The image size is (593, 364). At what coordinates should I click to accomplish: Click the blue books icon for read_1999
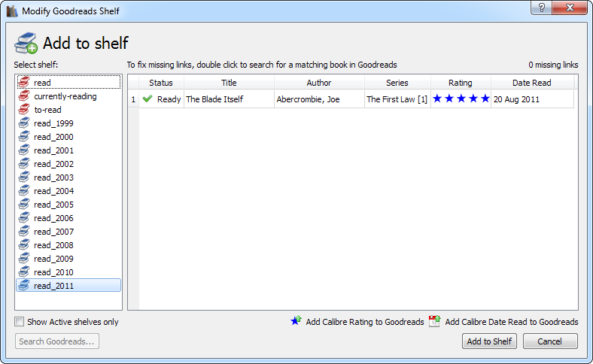(24, 123)
